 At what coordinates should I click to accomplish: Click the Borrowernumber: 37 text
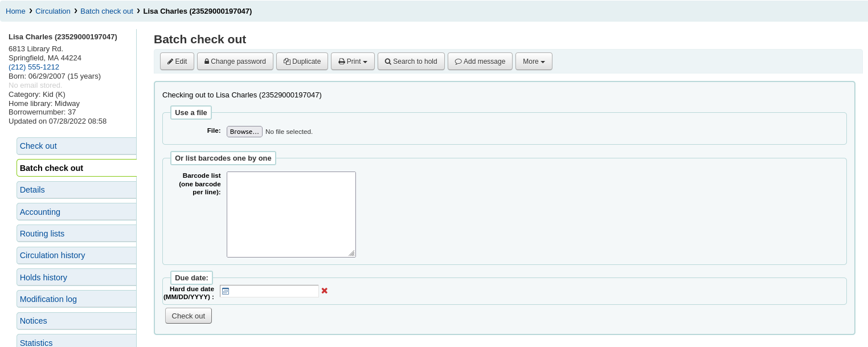42,112
